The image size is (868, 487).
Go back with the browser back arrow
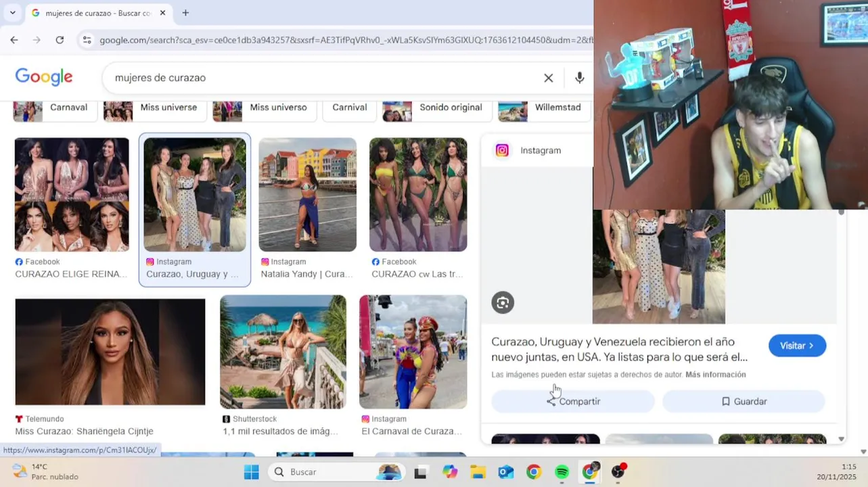tap(14, 40)
